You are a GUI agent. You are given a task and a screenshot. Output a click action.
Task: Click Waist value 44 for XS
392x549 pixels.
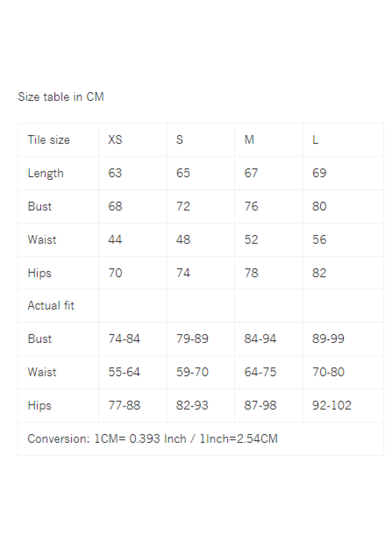click(x=115, y=240)
